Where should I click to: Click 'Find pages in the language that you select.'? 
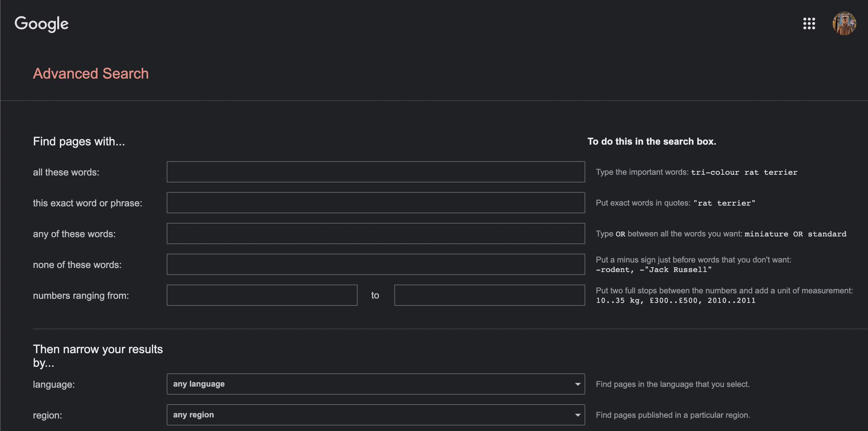tap(673, 384)
